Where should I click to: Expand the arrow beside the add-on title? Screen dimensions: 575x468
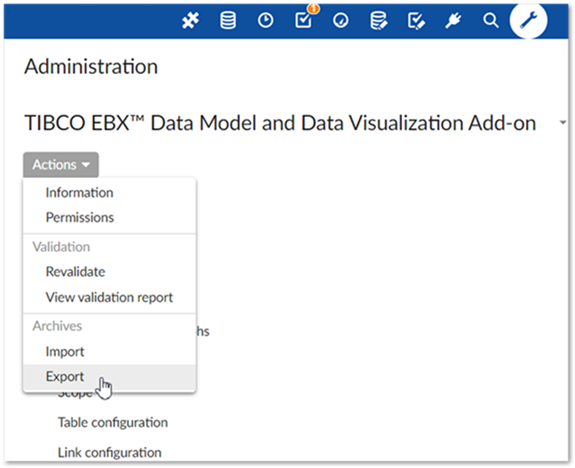point(563,123)
